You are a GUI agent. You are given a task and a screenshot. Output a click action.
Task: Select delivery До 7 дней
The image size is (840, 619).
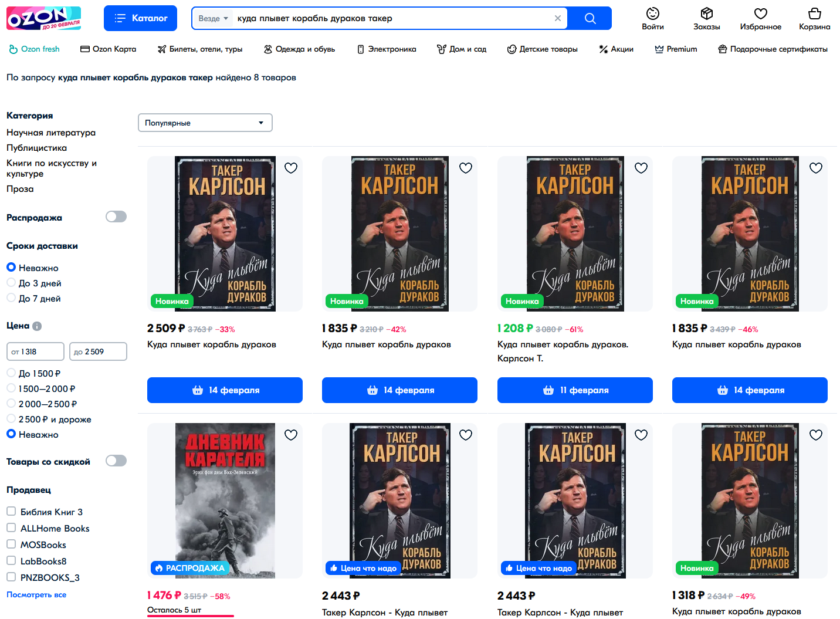point(34,298)
